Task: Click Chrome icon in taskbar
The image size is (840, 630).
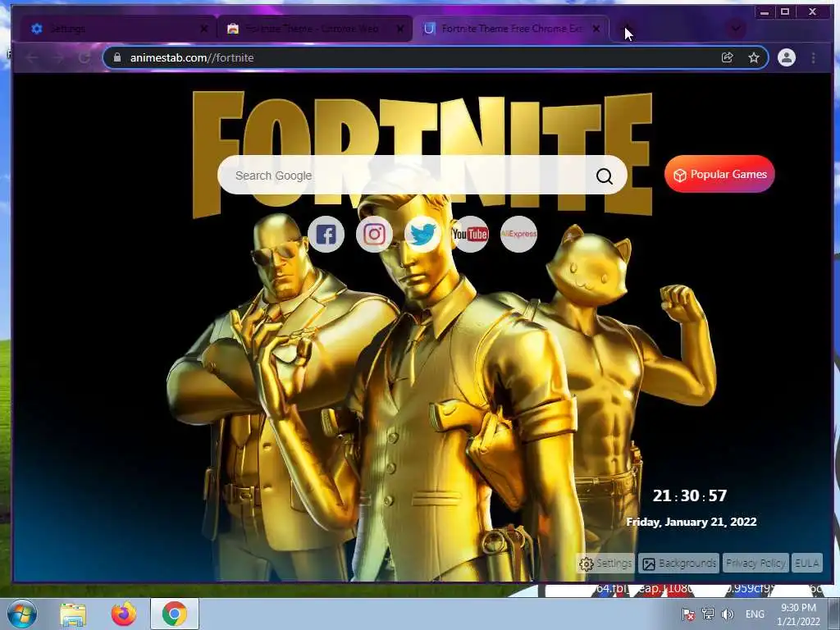Action: pos(175,614)
